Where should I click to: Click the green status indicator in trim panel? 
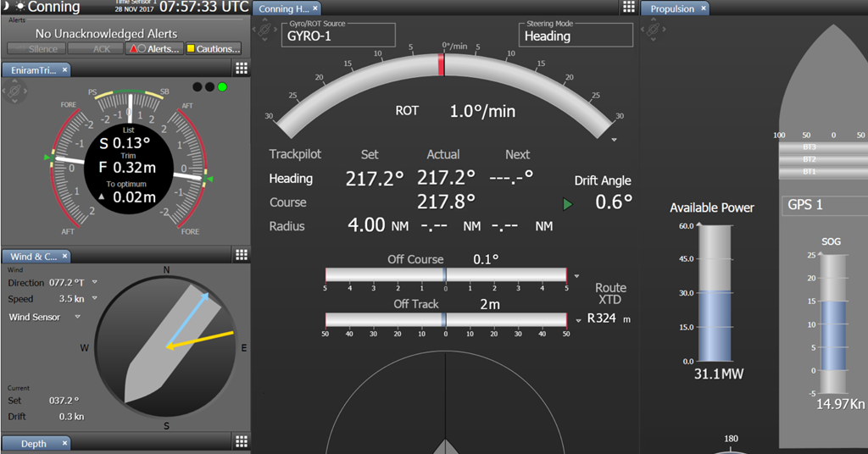[222, 86]
